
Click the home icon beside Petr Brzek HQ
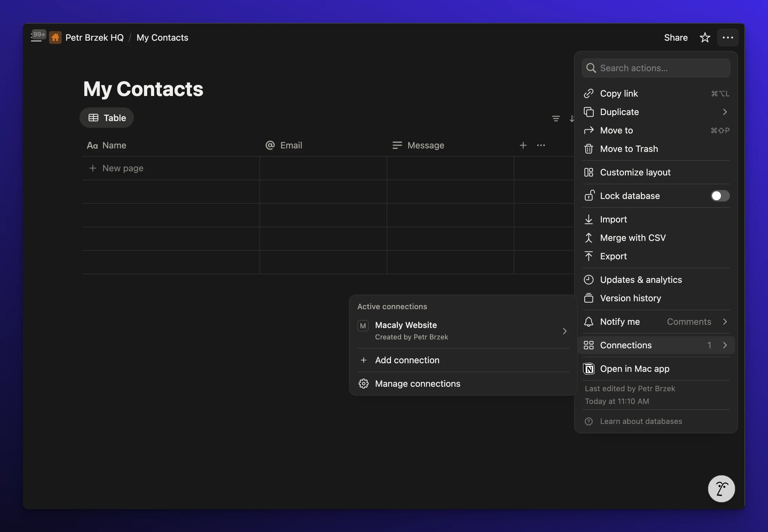55,37
